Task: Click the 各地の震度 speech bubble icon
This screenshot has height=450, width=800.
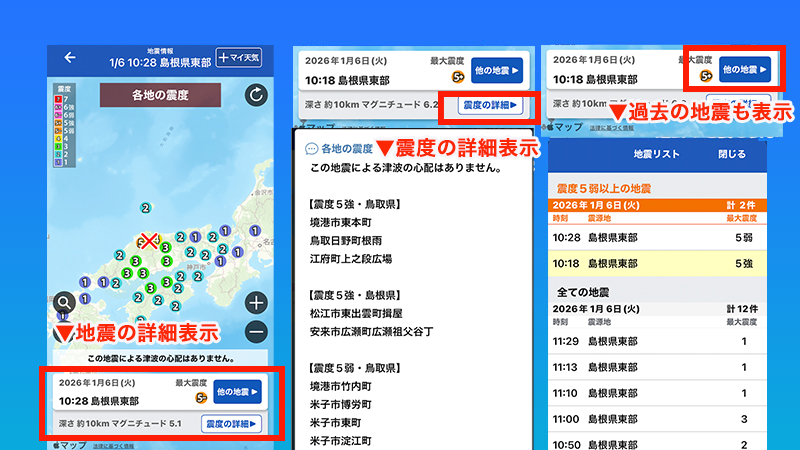Action: [x=311, y=149]
